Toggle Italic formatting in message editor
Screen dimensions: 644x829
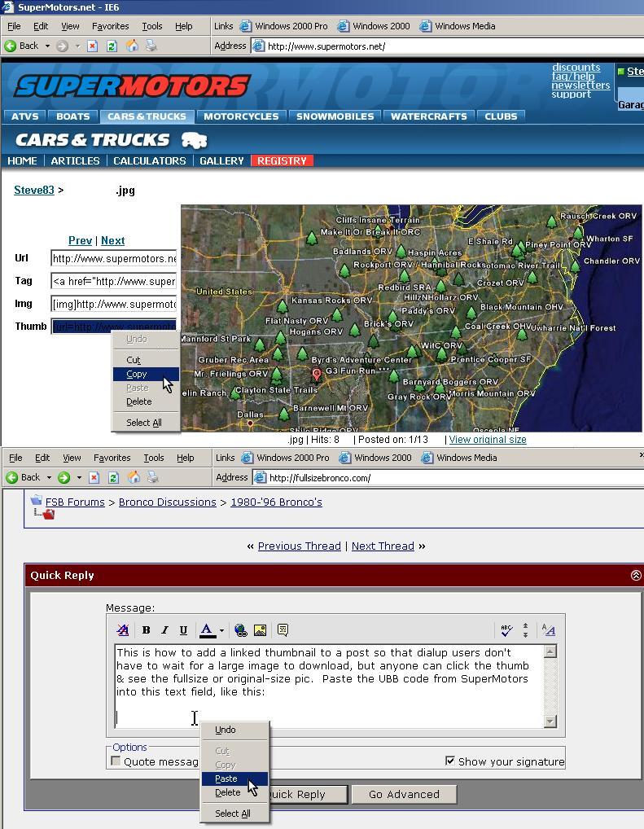[165, 629]
